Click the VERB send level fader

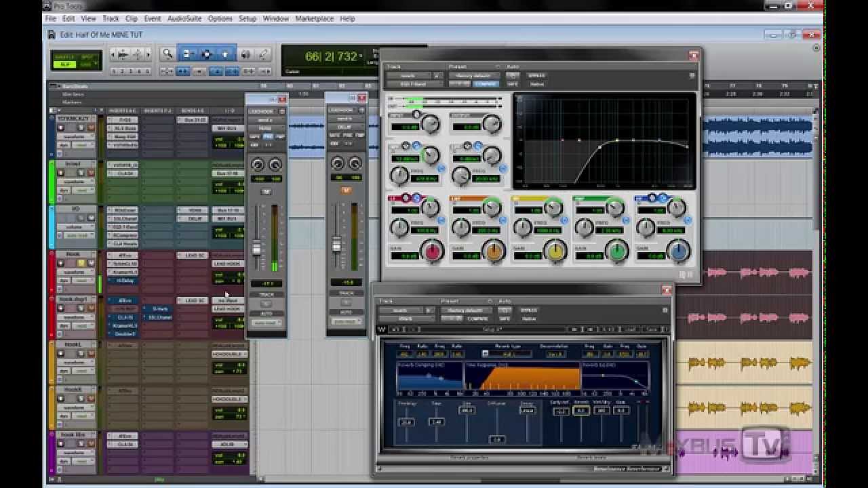coord(257,248)
